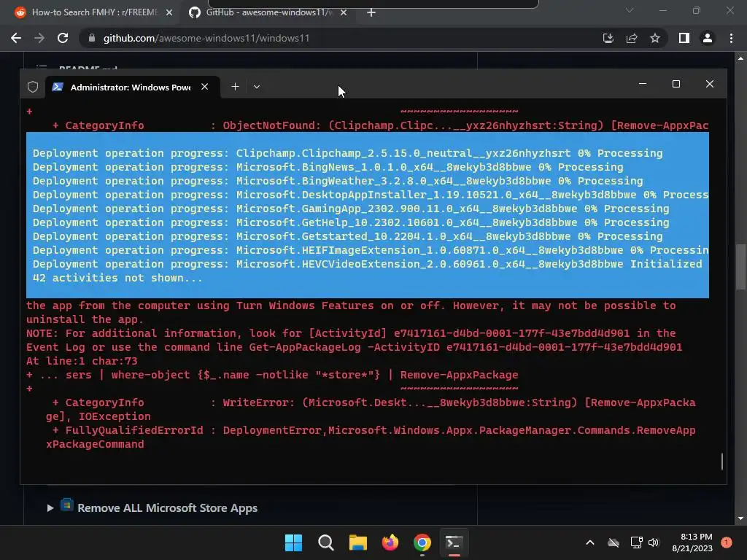The width and height of the screenshot is (747, 560).
Task: Expand Remove ALL Microsoft Store Apps section
Action: (x=50, y=508)
